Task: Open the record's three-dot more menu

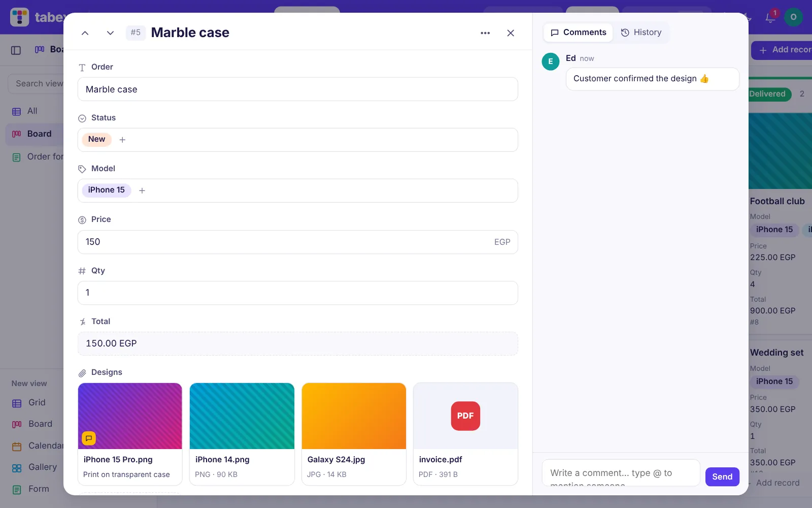Action: (x=485, y=33)
